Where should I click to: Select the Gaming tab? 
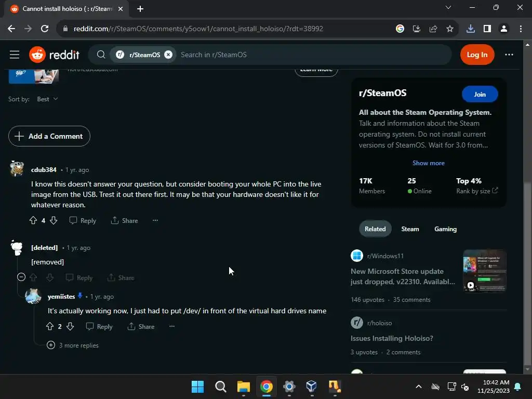point(445,229)
